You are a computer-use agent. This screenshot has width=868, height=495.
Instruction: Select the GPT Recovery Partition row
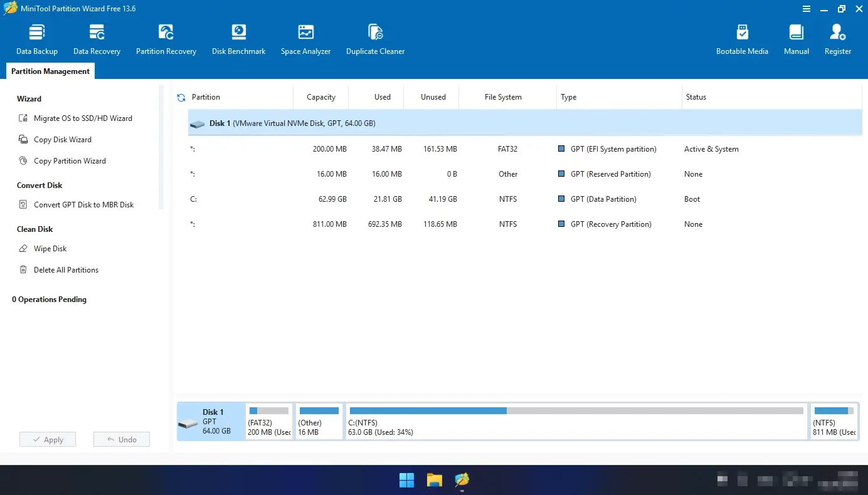click(525, 224)
